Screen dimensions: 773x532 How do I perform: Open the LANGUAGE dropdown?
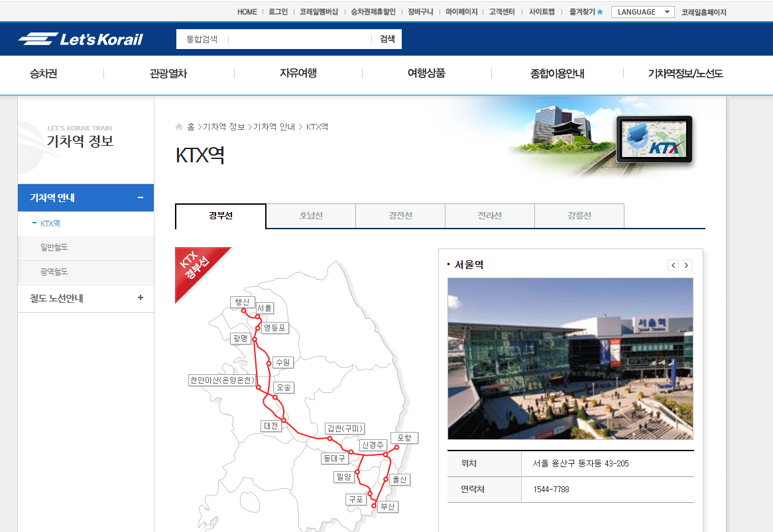coord(643,12)
